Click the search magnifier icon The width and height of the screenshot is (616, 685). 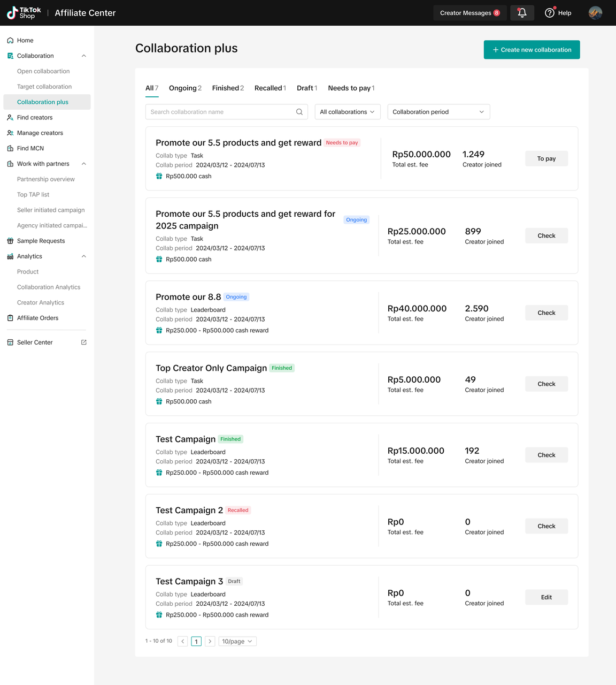(299, 112)
